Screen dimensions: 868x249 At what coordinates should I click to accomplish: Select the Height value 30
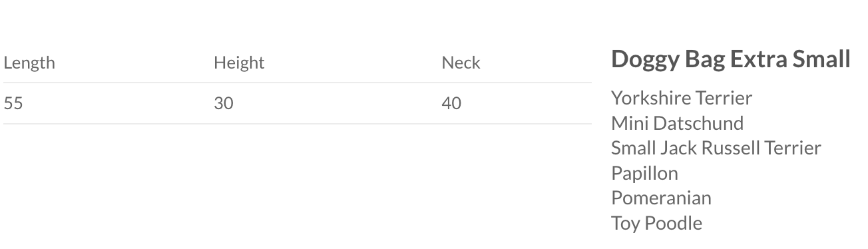224,104
